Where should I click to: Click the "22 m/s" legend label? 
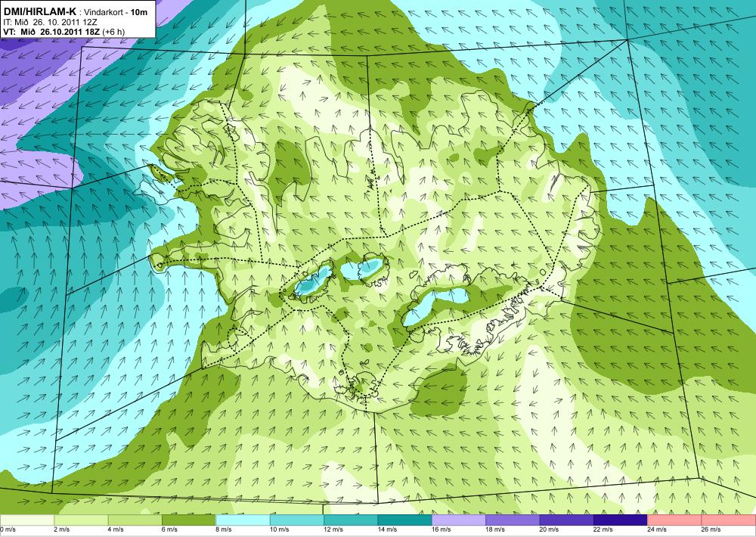(603, 529)
